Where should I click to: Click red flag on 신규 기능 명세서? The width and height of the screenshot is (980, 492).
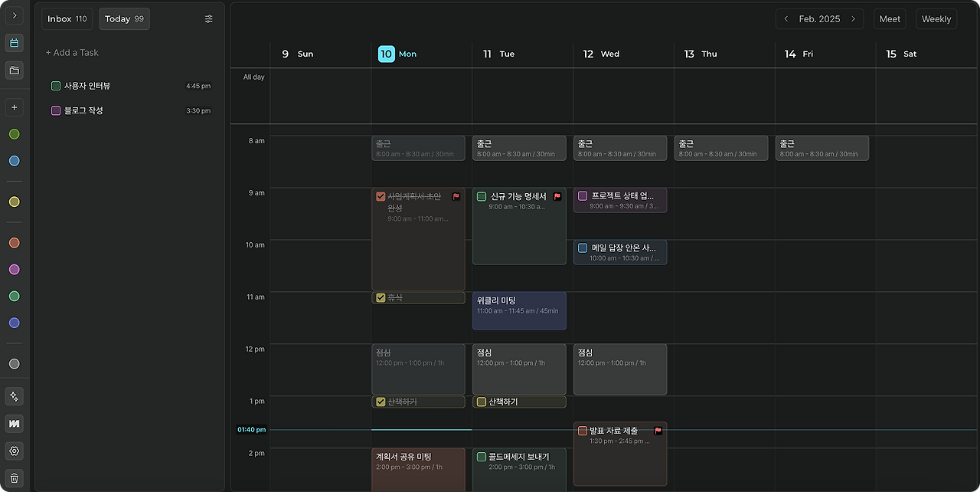click(557, 196)
